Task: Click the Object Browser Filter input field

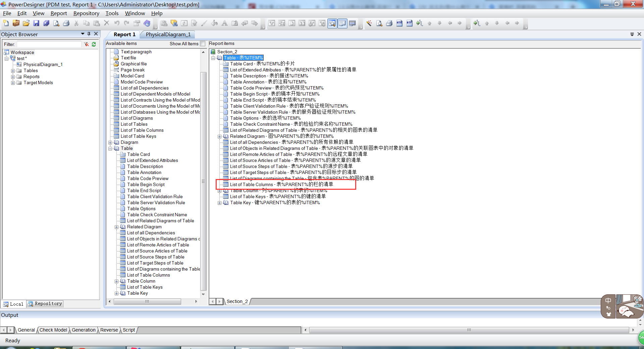Action: (x=49, y=44)
